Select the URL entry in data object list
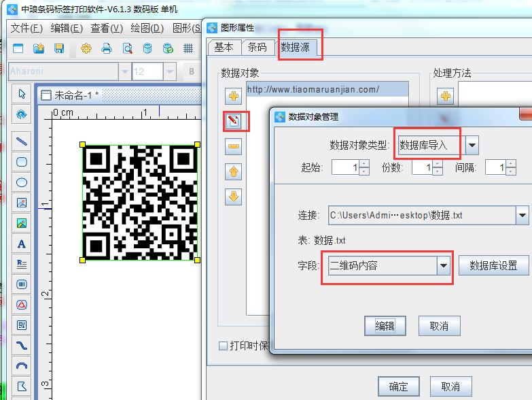The image size is (532, 400). click(313, 89)
